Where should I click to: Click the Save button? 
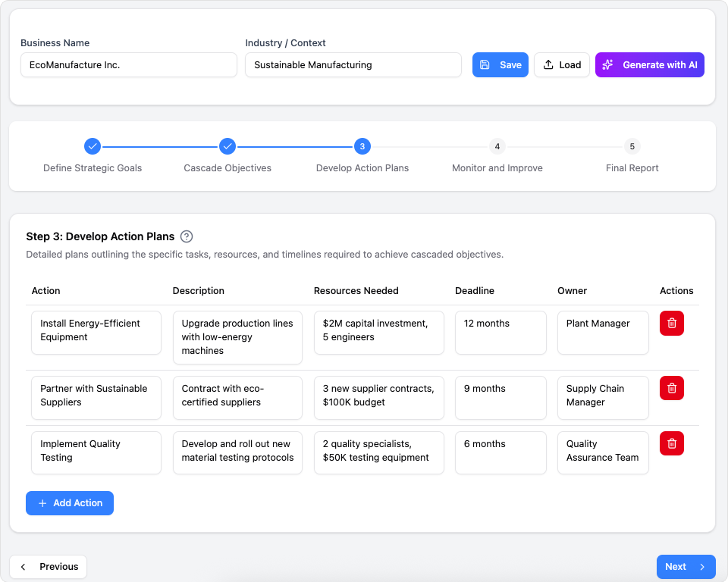(500, 65)
